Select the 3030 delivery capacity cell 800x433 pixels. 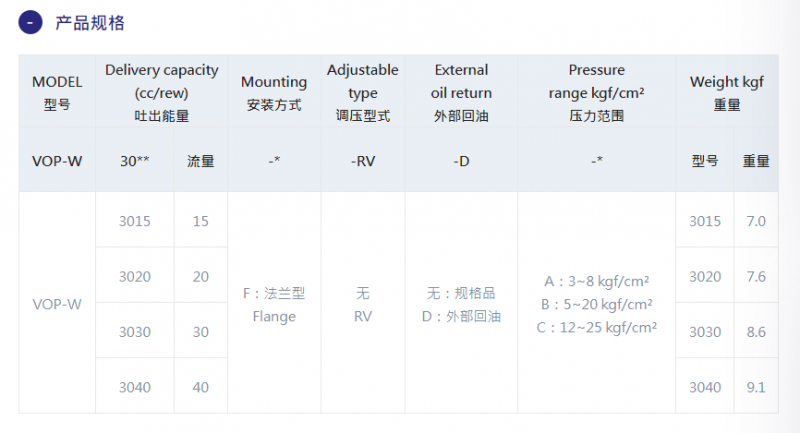[135, 332]
